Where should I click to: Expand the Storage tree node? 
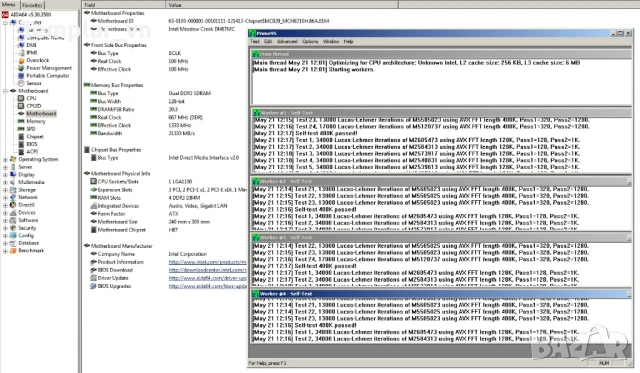[5, 190]
